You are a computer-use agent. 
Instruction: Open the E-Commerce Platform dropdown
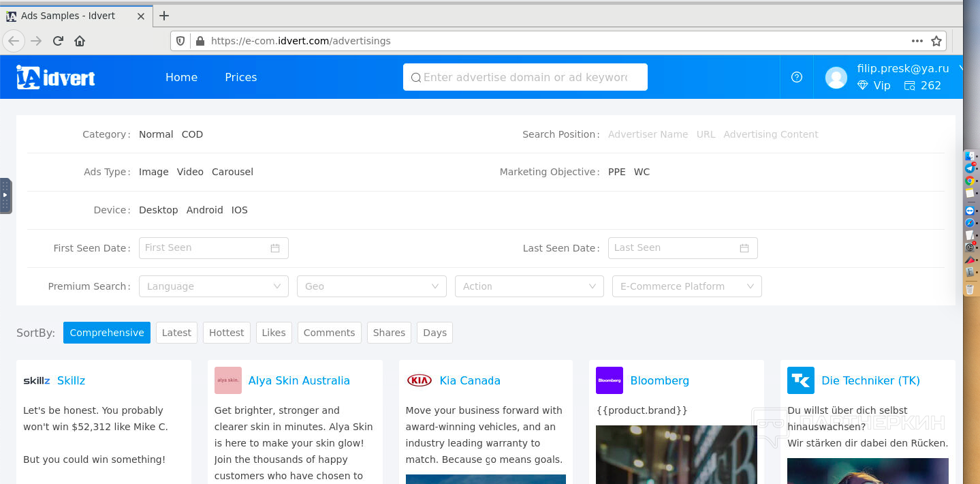coord(687,286)
